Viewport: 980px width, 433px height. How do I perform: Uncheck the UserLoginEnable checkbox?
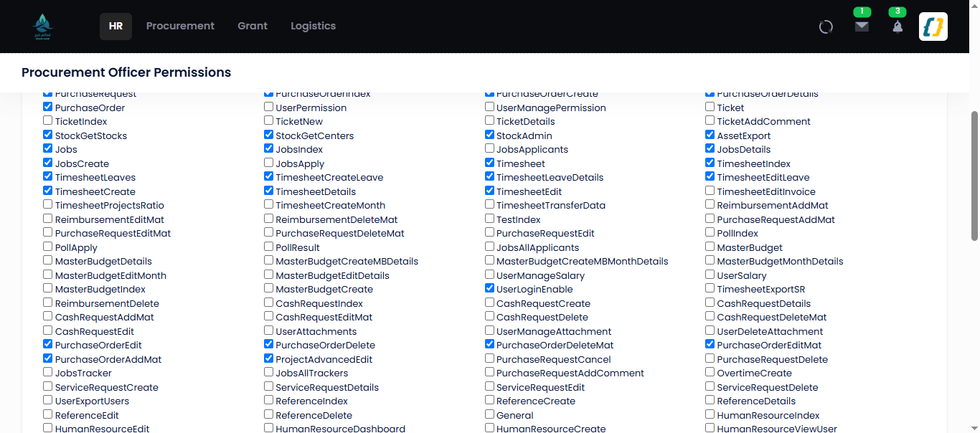tap(490, 288)
